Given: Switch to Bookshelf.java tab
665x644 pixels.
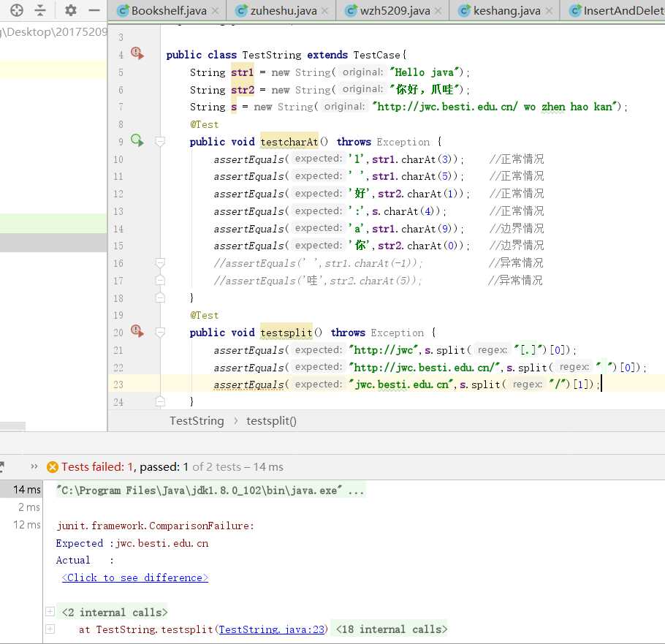Looking at the screenshot, I should click(168, 11).
